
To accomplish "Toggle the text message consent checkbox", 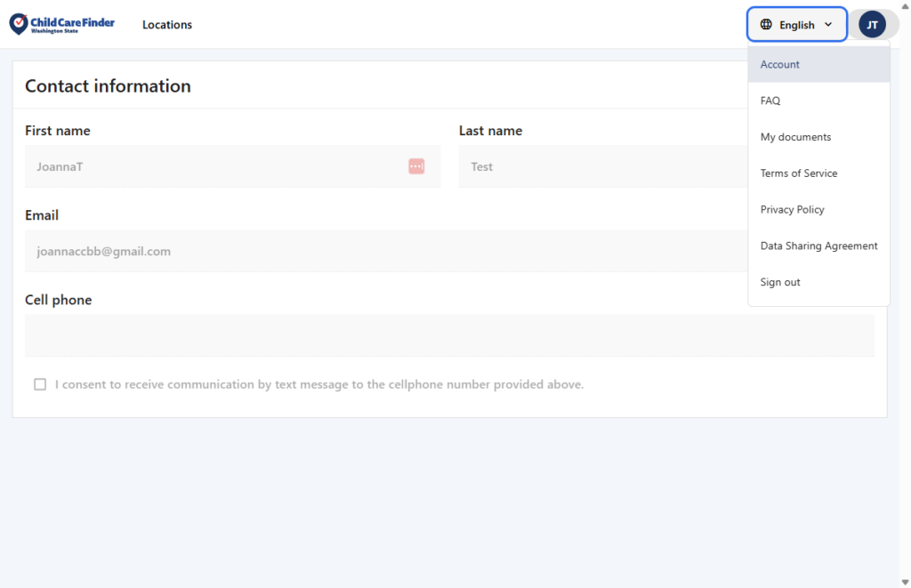I will 40,384.
